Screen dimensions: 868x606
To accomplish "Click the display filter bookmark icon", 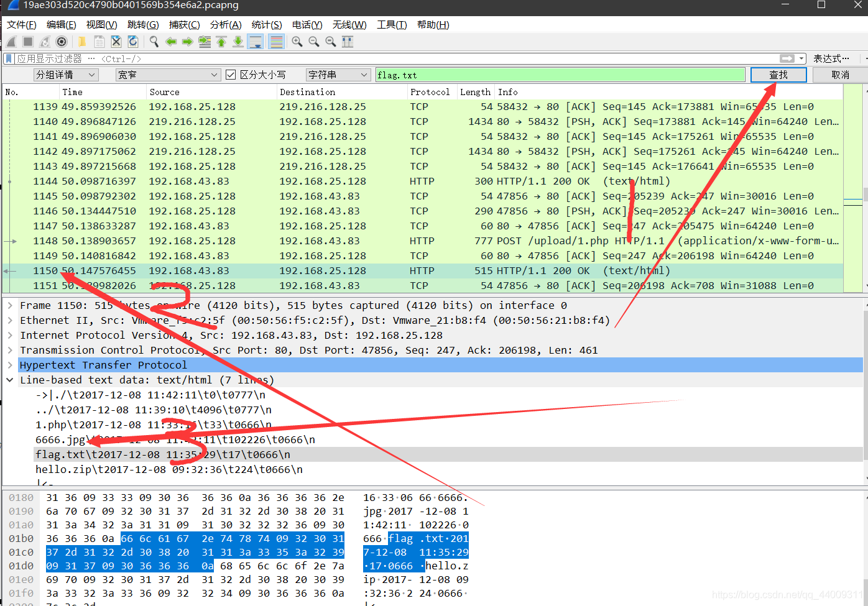I will click(9, 58).
